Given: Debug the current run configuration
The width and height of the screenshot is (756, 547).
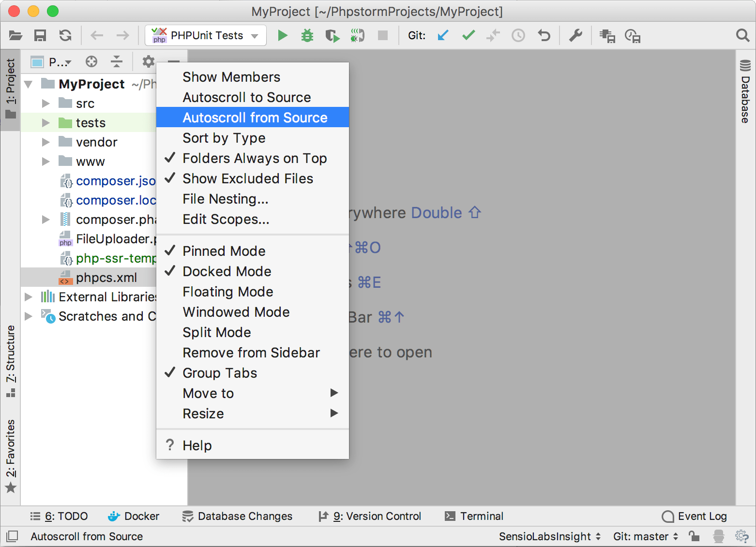Looking at the screenshot, I should (x=307, y=35).
